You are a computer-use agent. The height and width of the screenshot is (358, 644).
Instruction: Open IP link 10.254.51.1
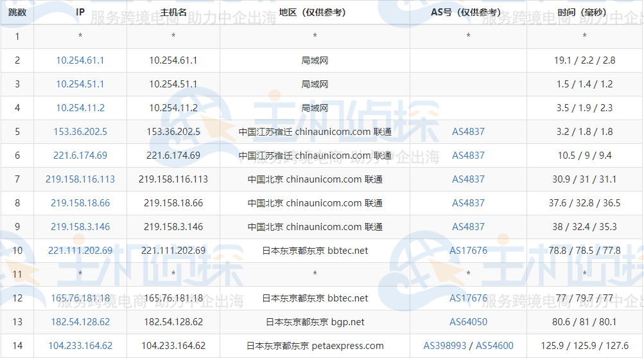80,84
